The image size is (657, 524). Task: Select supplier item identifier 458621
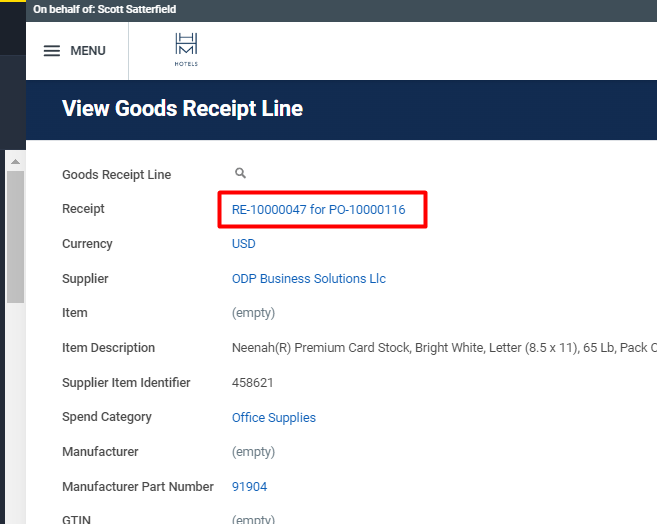[253, 383]
